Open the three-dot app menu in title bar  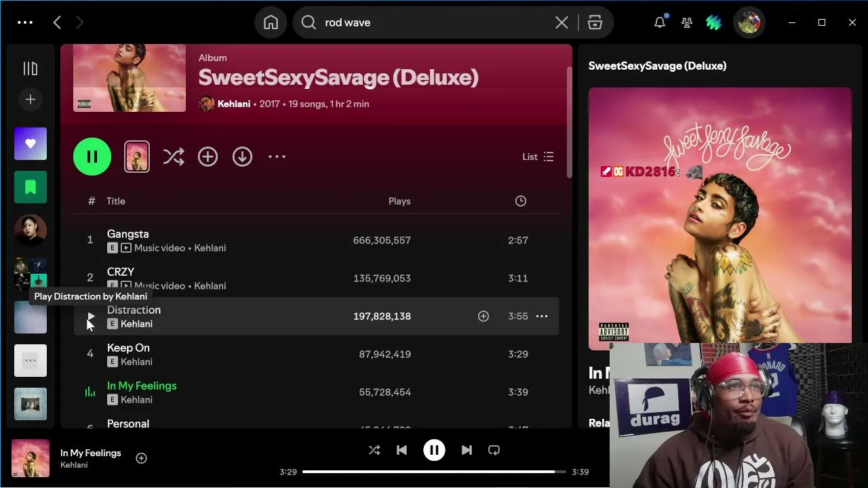coord(25,22)
